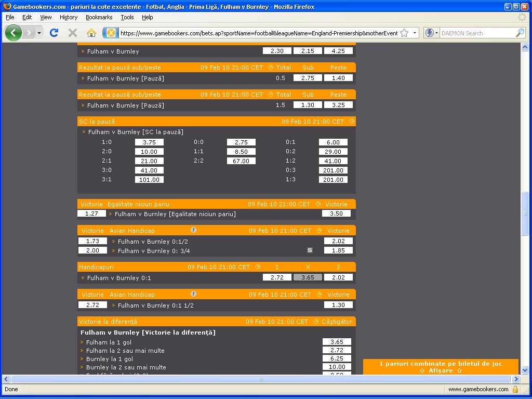The image size is (532, 399).
Task: Focus the DAEMON Search input field
Action: pos(477,33)
